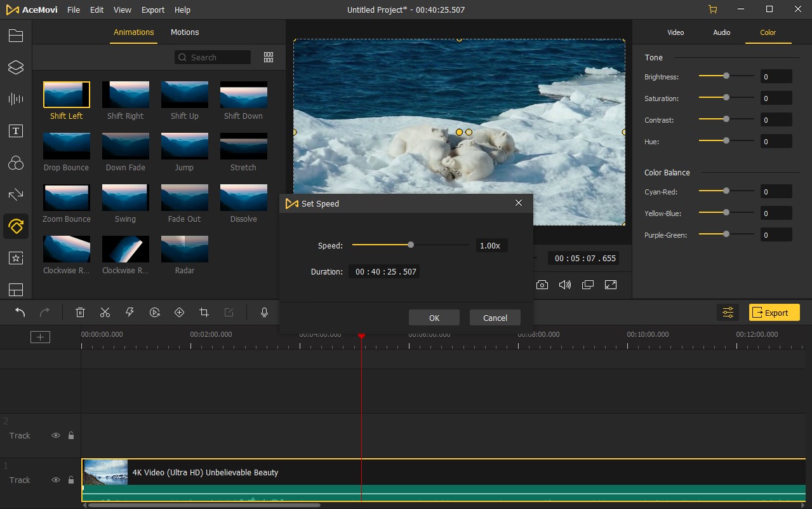Open timeline settings next to Export
812x509 pixels.
[728, 313]
